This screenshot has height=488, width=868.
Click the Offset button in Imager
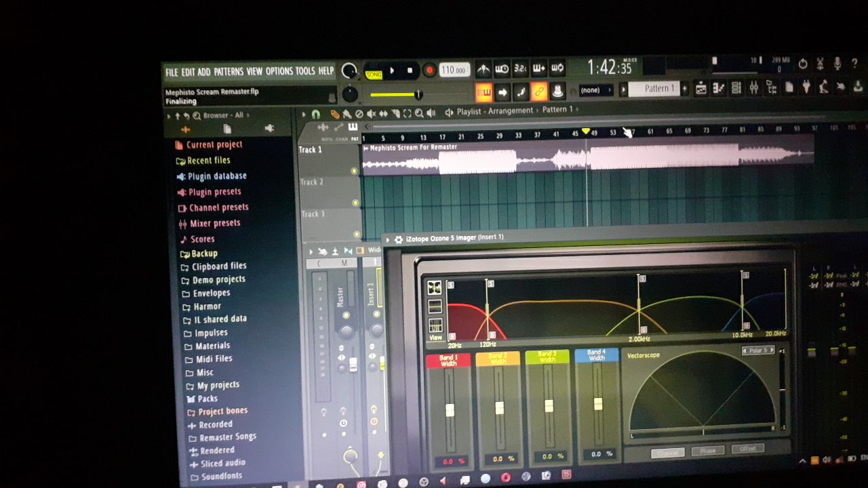[x=747, y=449]
